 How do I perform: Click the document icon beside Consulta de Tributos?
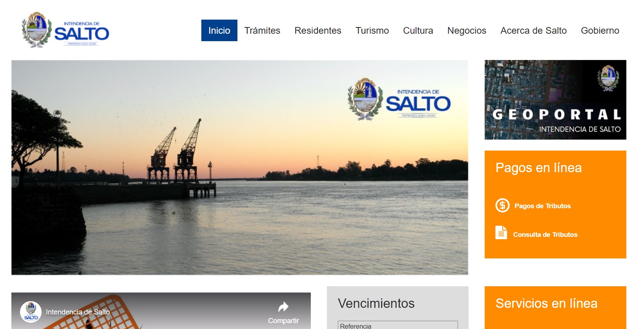[501, 233]
